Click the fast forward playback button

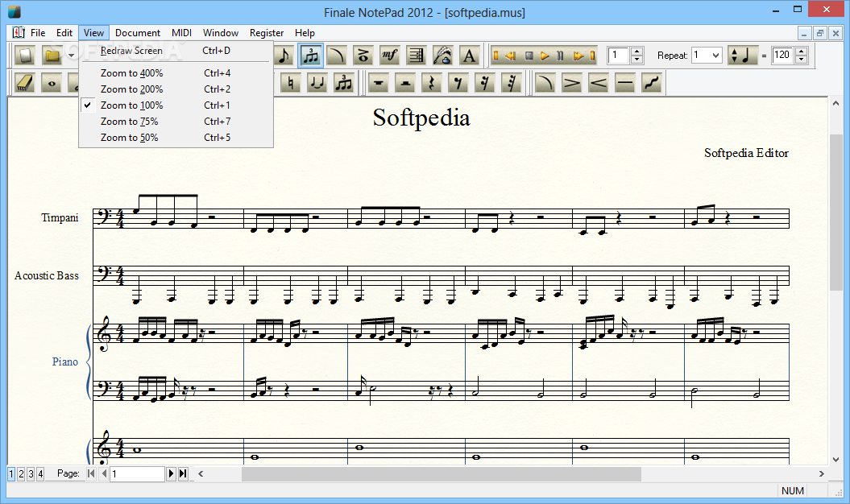click(x=578, y=56)
